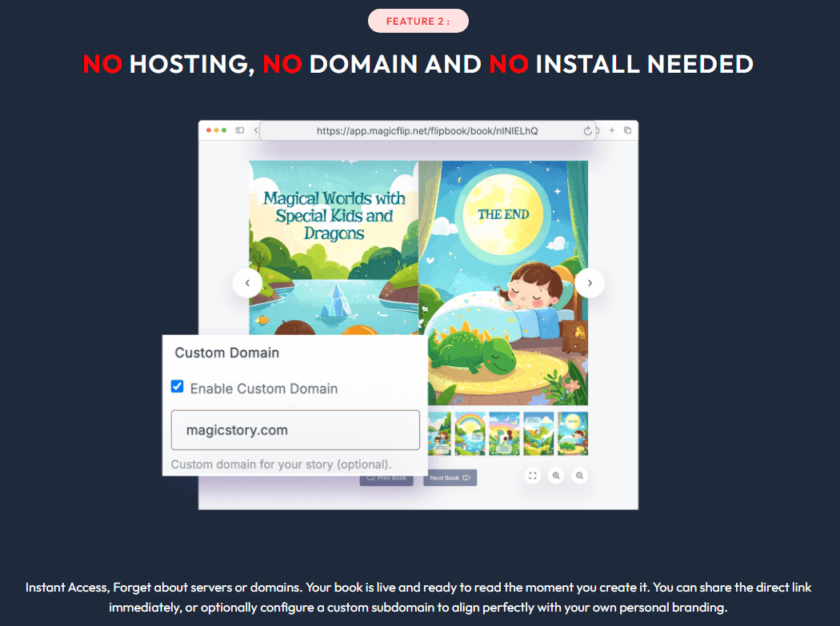Screen dimensions: 840x626
Task: Click the browser back arrow icon
Action: pos(255,130)
